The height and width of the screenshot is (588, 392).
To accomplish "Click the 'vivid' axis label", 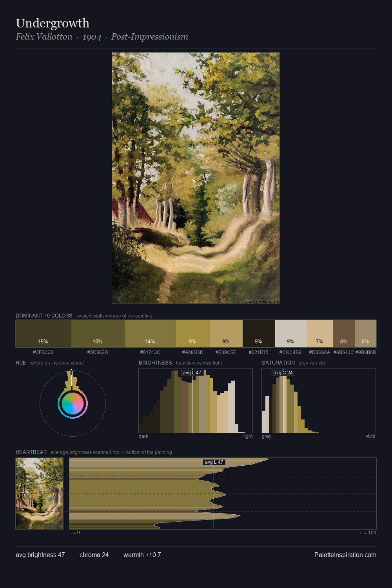I will (x=370, y=436).
